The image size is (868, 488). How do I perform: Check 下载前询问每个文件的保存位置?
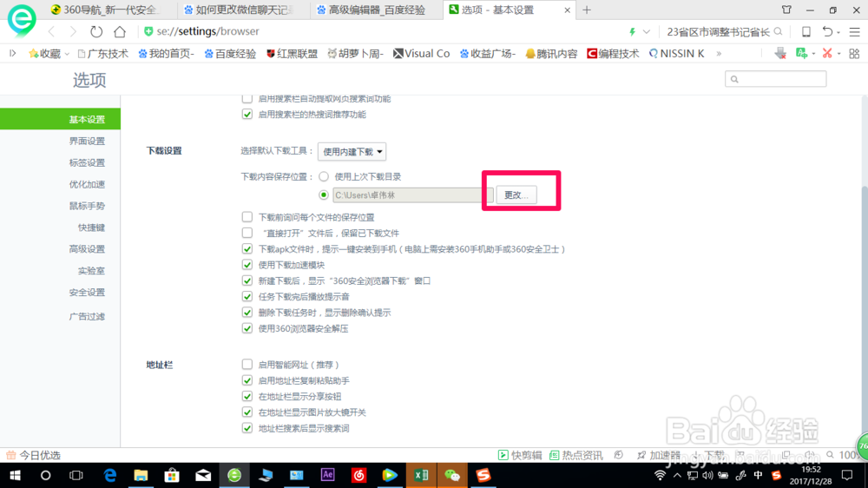click(247, 217)
